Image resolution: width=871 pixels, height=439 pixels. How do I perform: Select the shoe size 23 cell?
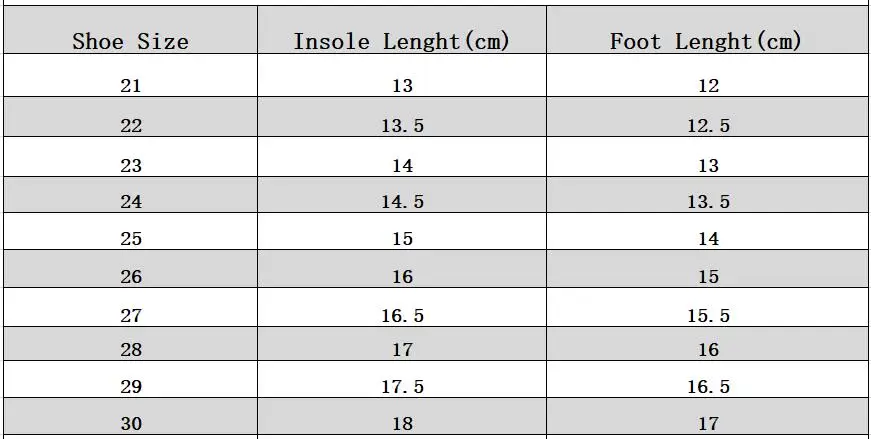(131, 166)
